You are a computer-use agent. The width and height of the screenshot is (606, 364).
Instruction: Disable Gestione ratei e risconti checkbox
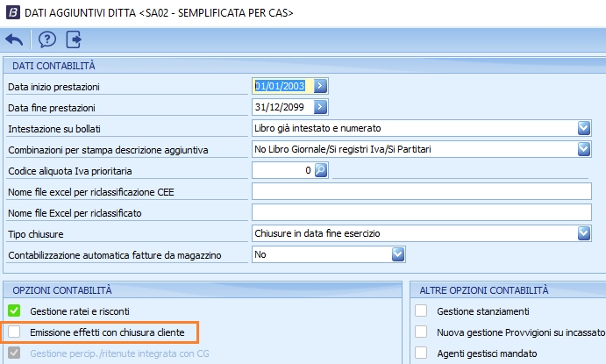tap(14, 310)
